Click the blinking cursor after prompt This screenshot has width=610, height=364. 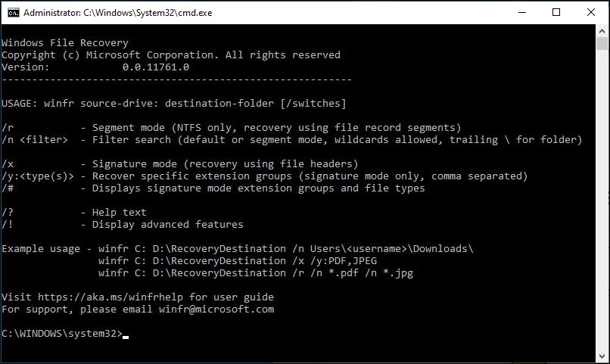click(x=126, y=337)
